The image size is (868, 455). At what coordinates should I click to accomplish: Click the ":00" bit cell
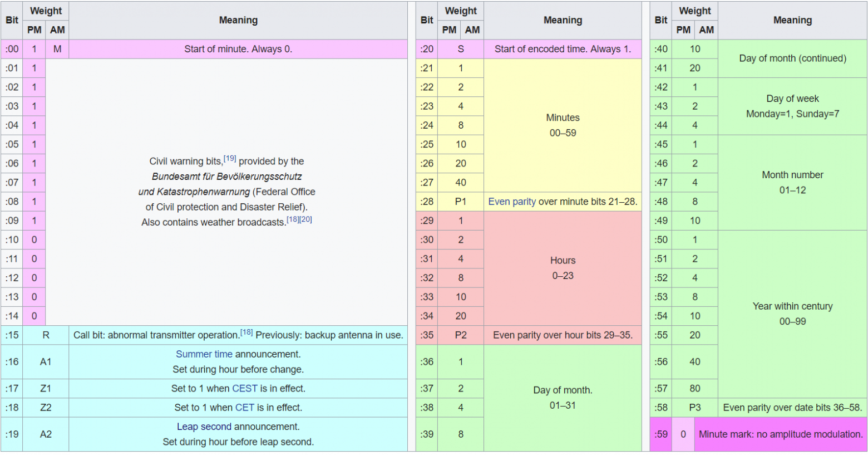[12, 49]
